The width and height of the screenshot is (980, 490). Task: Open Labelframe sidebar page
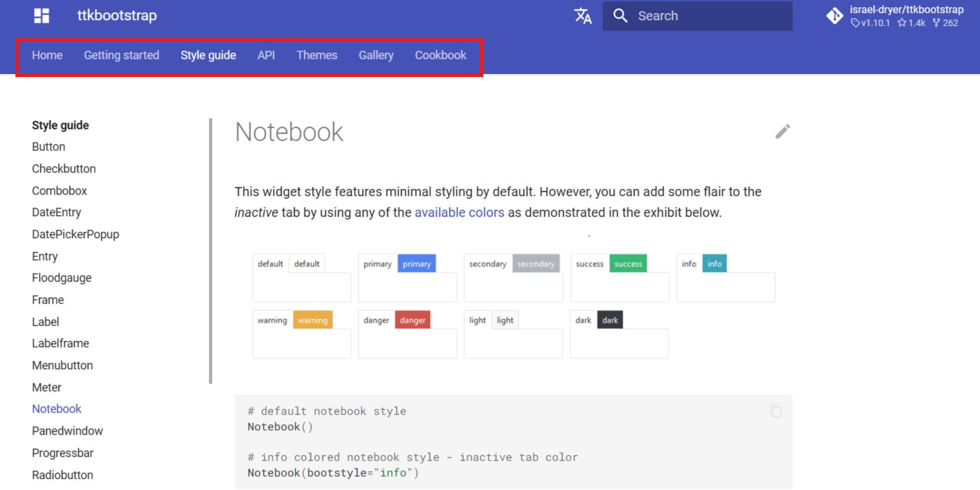tap(60, 343)
